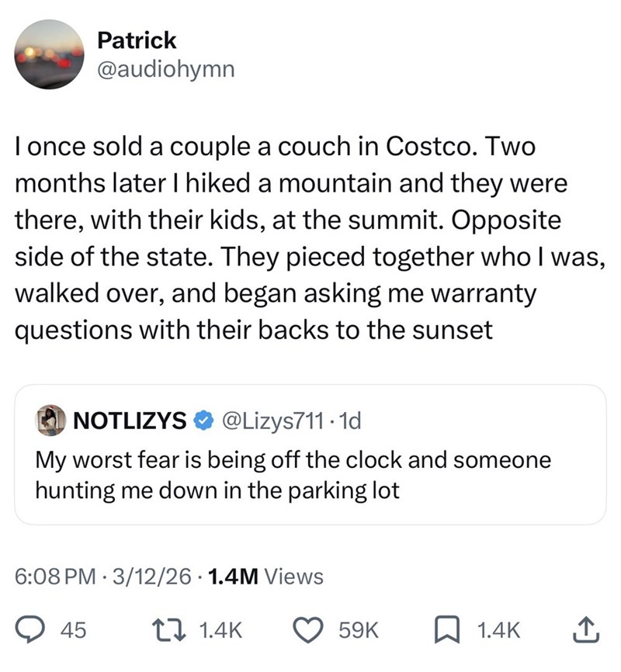Click NOTLIZYS's profile picture

50,417
